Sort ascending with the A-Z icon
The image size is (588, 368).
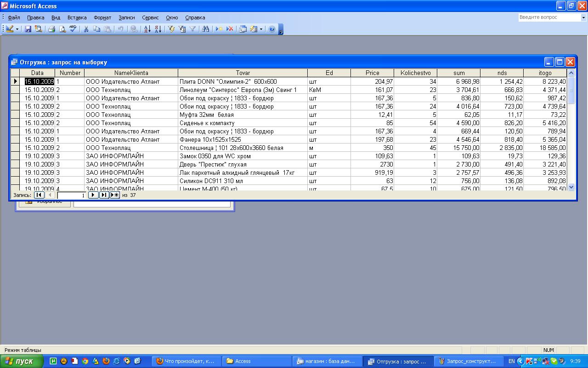point(147,29)
